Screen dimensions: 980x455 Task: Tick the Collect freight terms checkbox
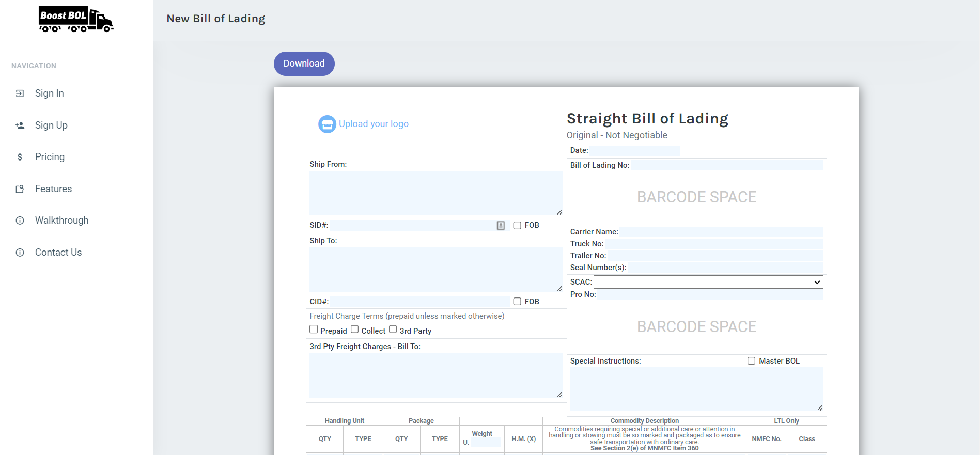click(x=354, y=330)
